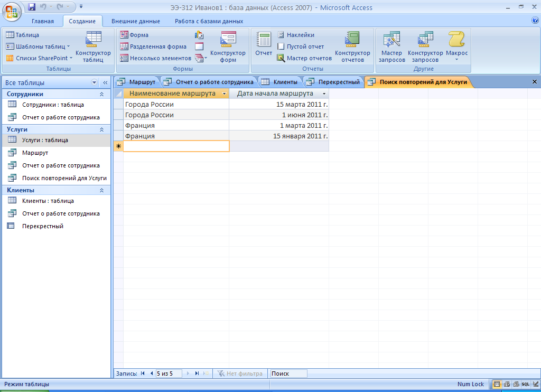Open the other forms dropdown icon

[x=201, y=58]
